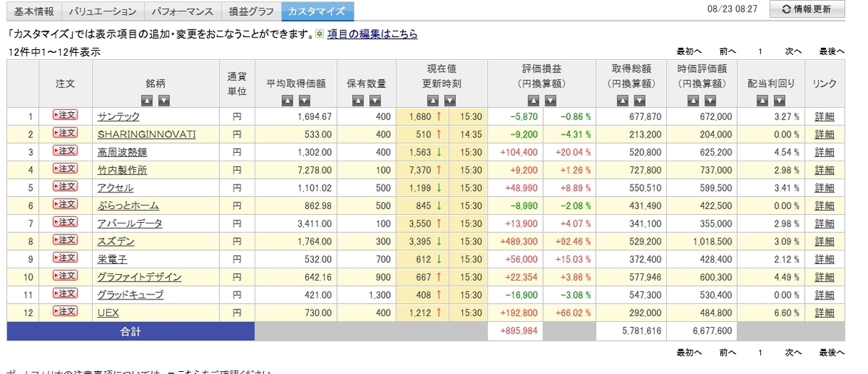Open サンテック stock link
868x374 pixels.
tap(119, 116)
